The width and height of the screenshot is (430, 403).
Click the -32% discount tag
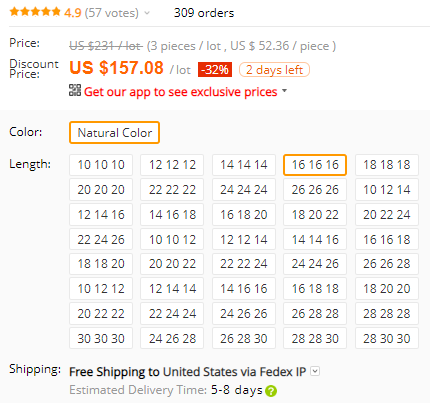point(215,70)
